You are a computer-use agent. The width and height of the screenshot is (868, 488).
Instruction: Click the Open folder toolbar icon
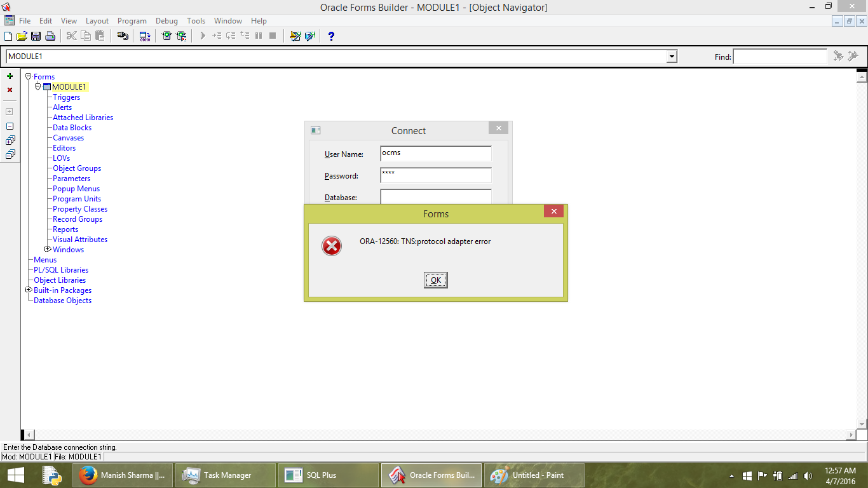pos(22,36)
